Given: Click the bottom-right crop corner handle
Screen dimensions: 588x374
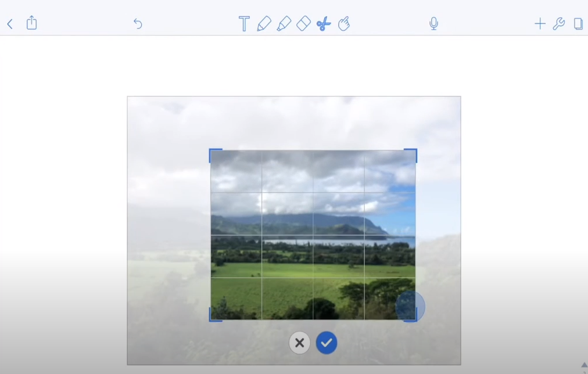Looking at the screenshot, I should 411,315.
